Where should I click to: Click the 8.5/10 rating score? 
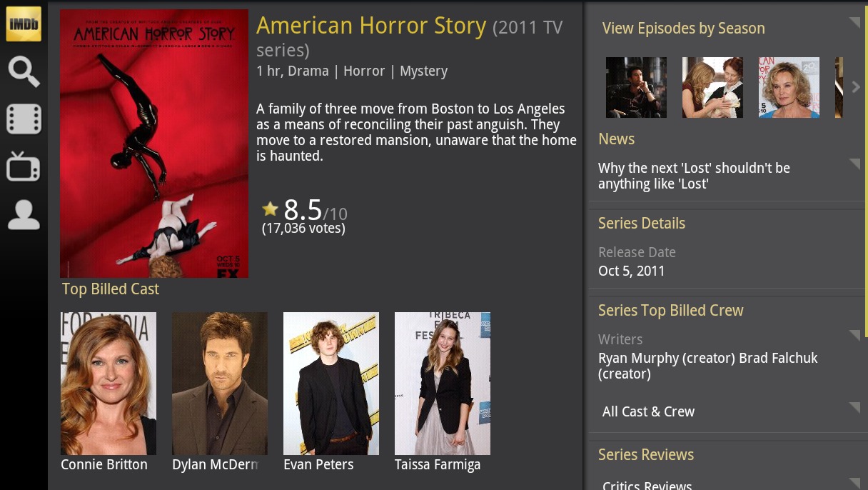point(316,211)
